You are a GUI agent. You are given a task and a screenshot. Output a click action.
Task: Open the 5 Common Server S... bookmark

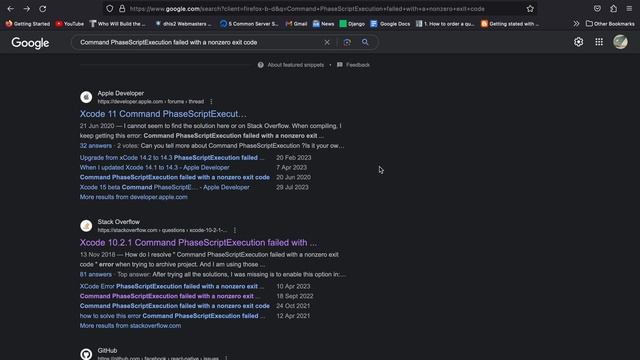(x=249, y=24)
